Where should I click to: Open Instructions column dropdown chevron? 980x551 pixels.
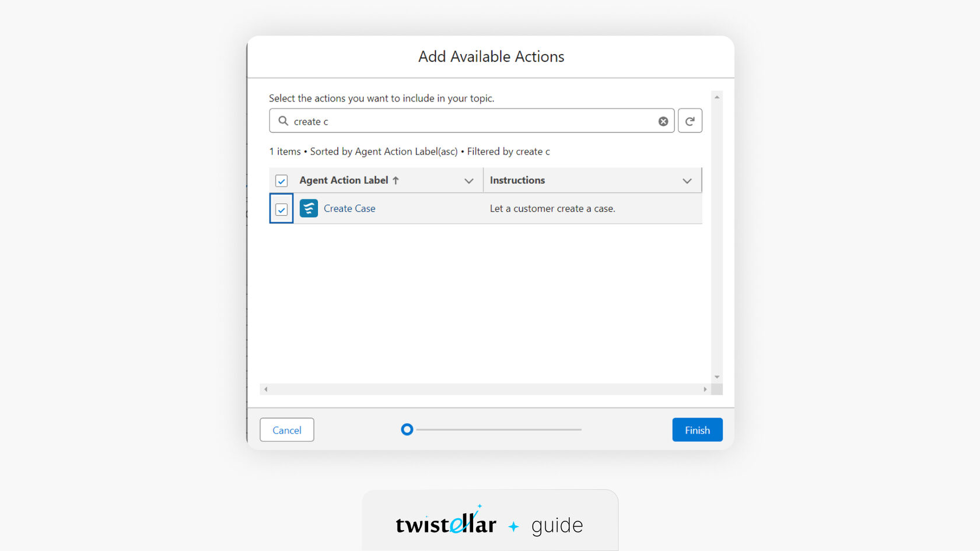click(x=687, y=181)
